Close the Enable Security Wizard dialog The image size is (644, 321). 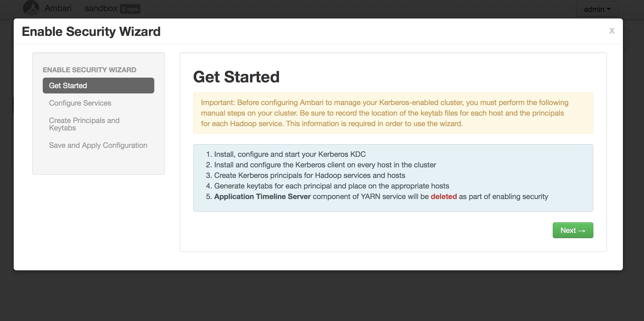(x=612, y=31)
